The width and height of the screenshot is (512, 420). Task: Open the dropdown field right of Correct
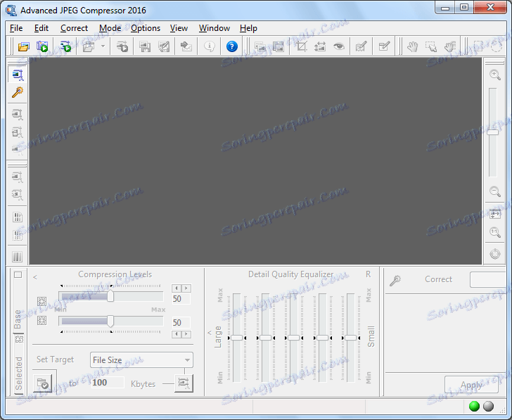point(488,279)
